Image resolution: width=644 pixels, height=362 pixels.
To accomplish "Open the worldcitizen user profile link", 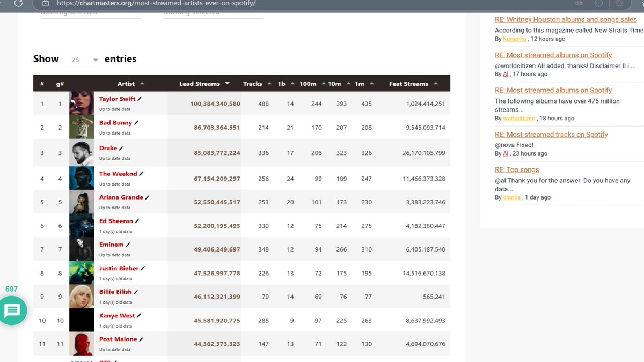I will (x=519, y=118).
